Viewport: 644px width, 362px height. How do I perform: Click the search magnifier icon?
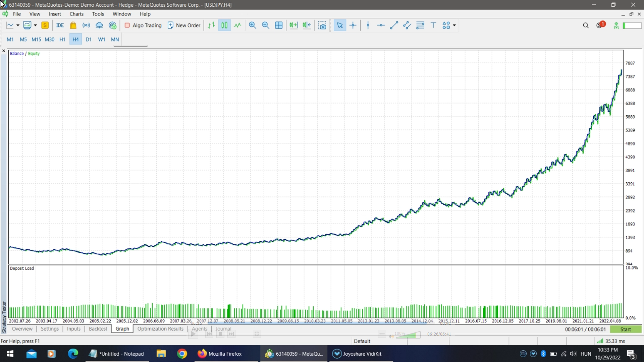586,25
